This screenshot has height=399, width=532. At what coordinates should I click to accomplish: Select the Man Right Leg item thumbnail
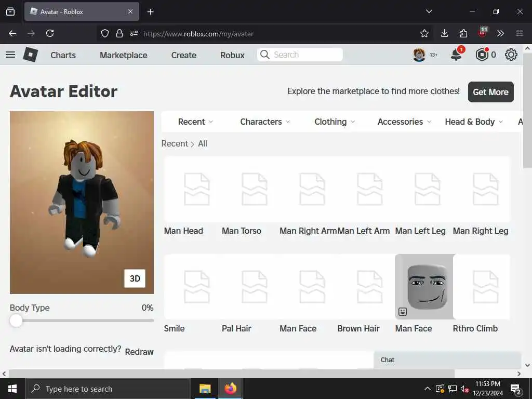pyautogui.click(x=482, y=189)
